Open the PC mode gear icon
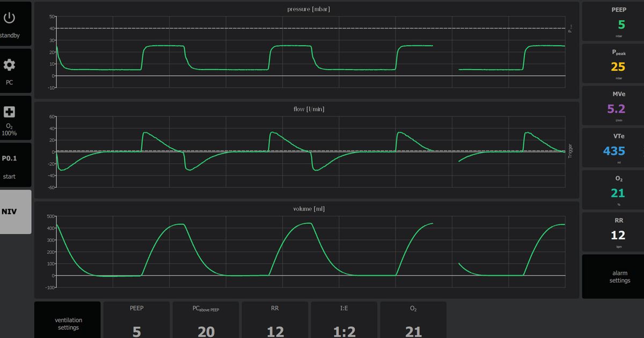644x338 pixels. click(x=9, y=65)
